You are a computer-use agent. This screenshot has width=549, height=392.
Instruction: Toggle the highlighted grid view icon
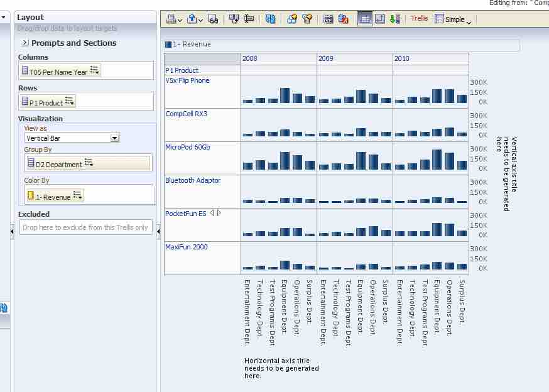coord(364,18)
